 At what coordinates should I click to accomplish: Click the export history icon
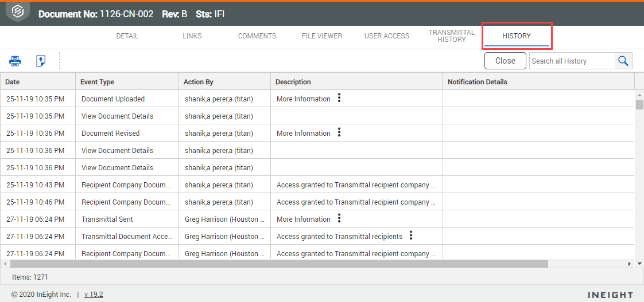tap(41, 61)
